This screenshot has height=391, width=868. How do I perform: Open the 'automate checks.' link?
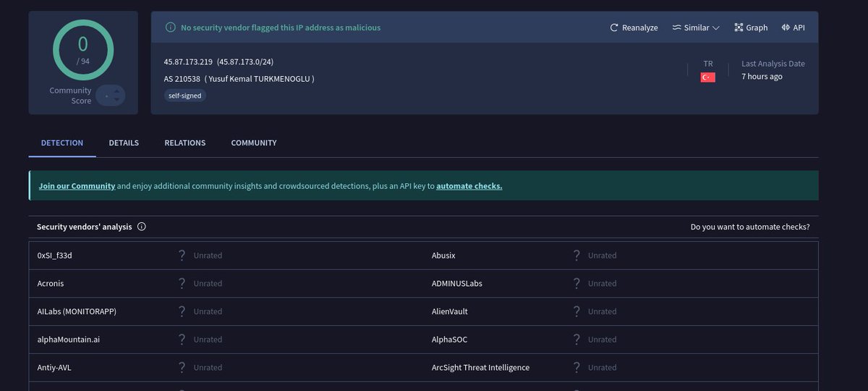click(469, 186)
